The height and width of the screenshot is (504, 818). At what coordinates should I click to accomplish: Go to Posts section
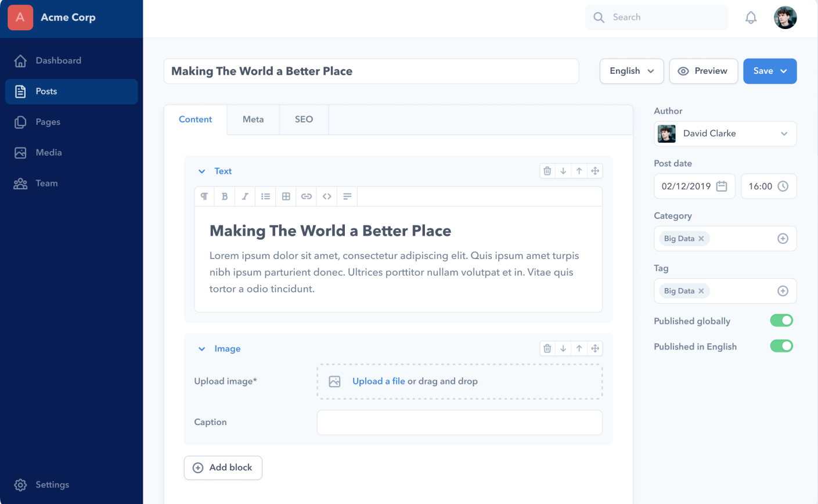(x=71, y=91)
